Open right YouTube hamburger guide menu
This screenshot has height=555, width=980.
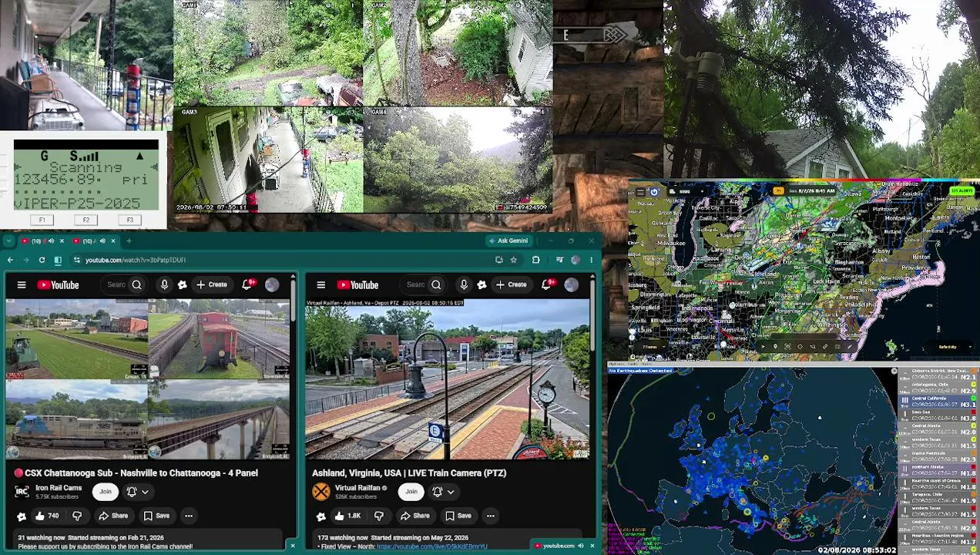(x=321, y=285)
